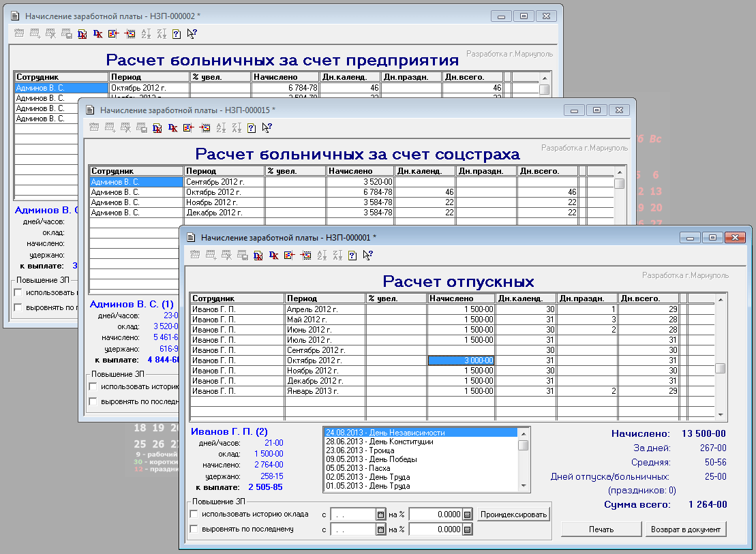This screenshot has width=756, height=554.
Task: Open the help page icon in НЗП-000002 toolbar
Action: (x=177, y=34)
